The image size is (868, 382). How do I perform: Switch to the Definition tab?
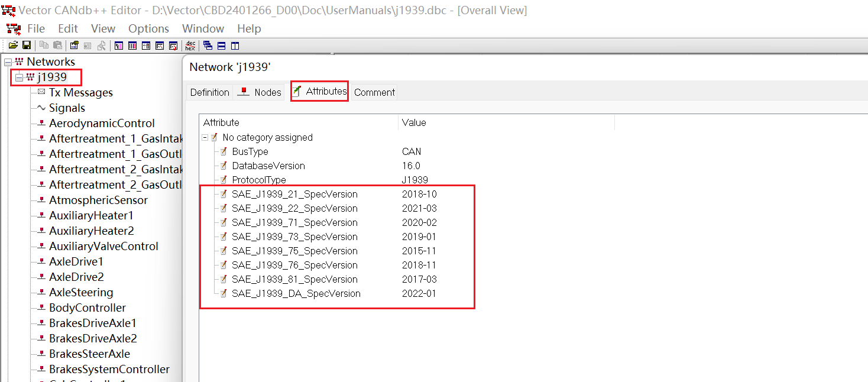(210, 92)
